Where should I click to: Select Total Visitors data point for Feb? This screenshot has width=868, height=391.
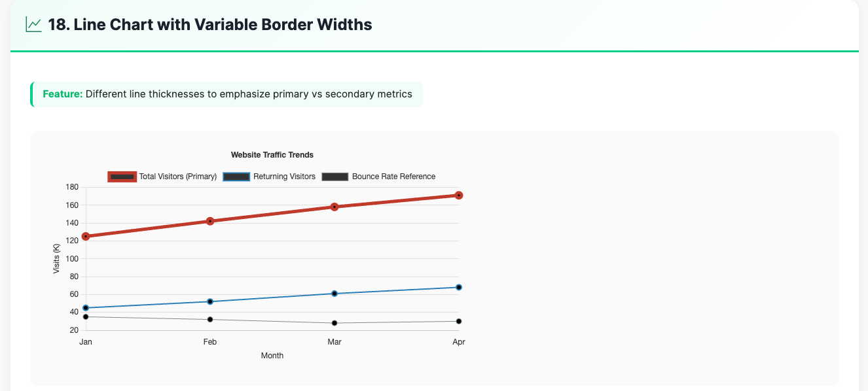pyautogui.click(x=210, y=221)
